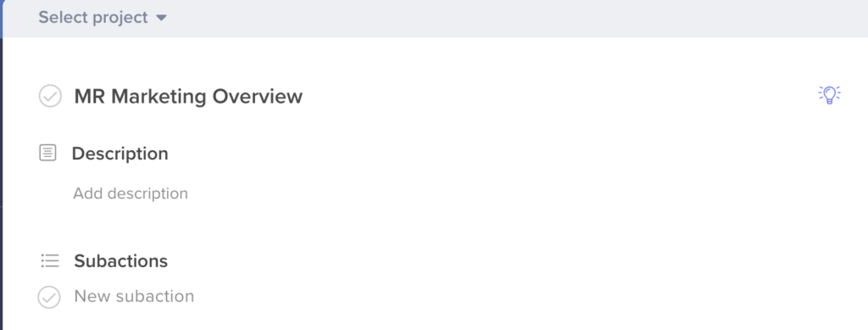
Task: Edit the MR Marketing Overview title
Action: click(188, 97)
